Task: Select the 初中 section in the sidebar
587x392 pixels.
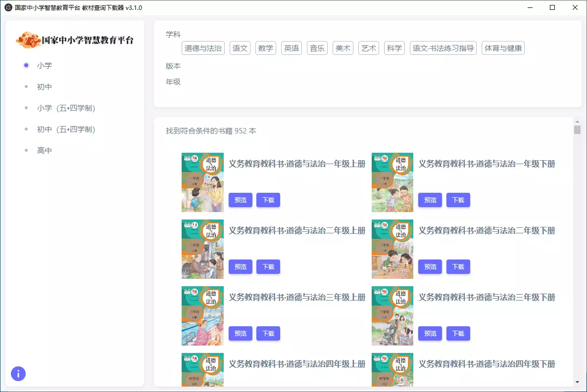Action: 44,86
